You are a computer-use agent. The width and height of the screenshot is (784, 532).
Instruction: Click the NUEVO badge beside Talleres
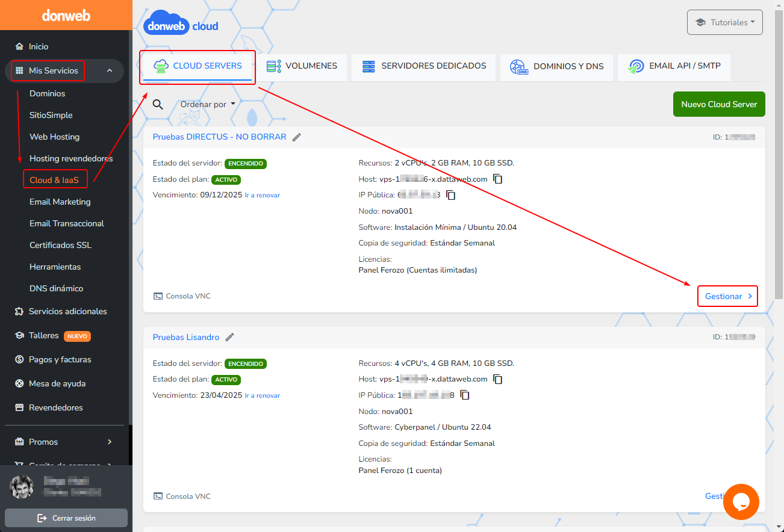point(77,336)
